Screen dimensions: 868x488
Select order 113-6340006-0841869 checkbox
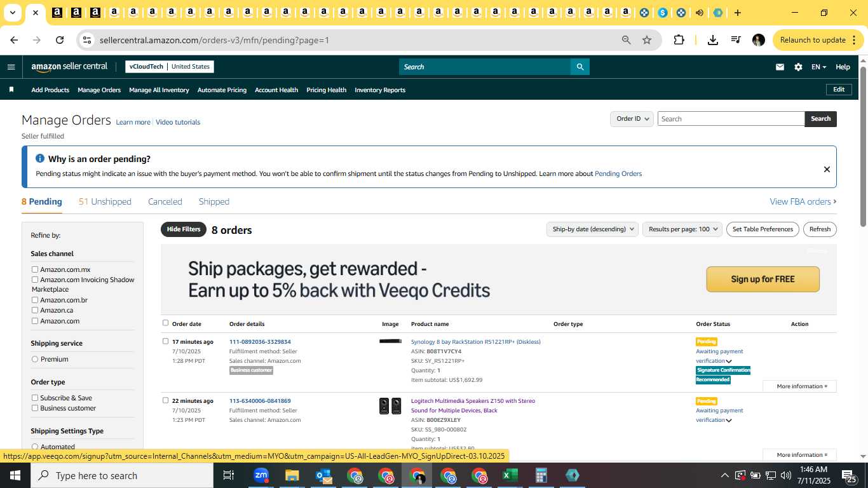pos(166,400)
